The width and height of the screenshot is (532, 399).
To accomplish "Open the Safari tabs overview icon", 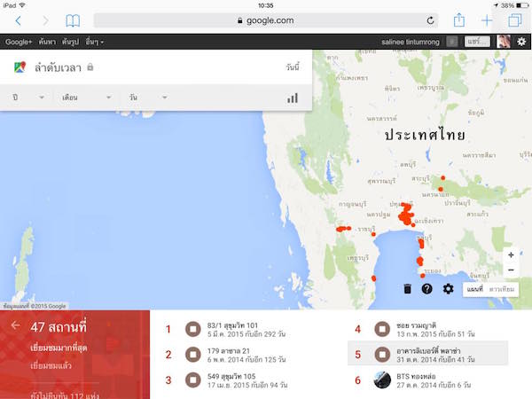I will (x=514, y=20).
